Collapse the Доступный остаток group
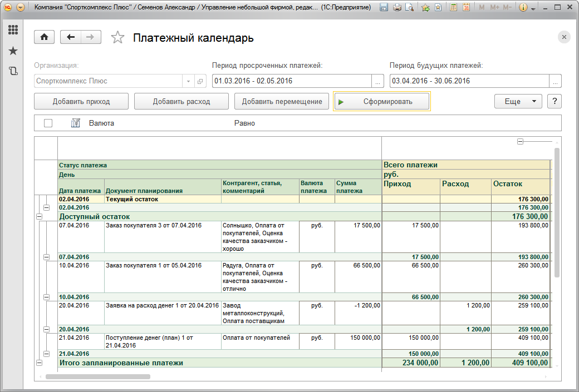The height and width of the screenshot is (392, 579). [39, 216]
